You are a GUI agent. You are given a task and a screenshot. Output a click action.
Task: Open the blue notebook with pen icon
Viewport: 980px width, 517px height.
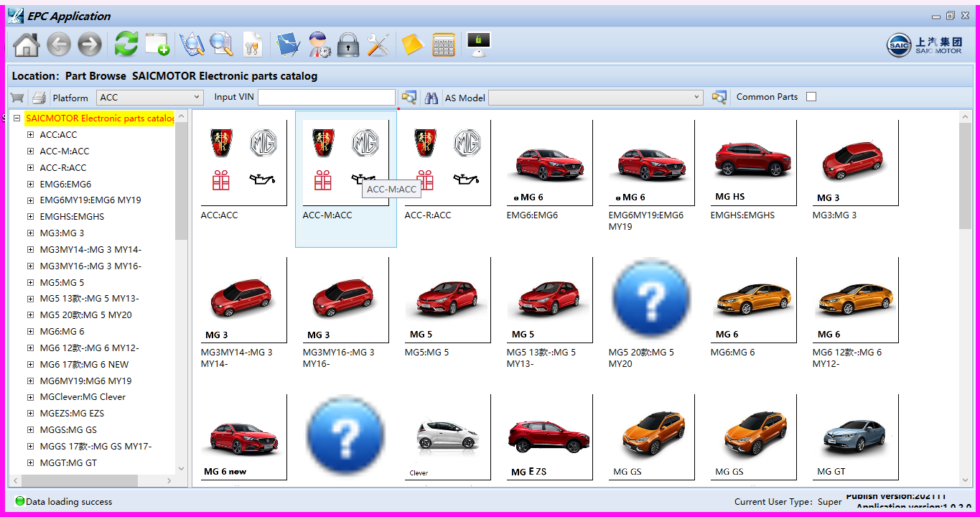click(x=289, y=45)
